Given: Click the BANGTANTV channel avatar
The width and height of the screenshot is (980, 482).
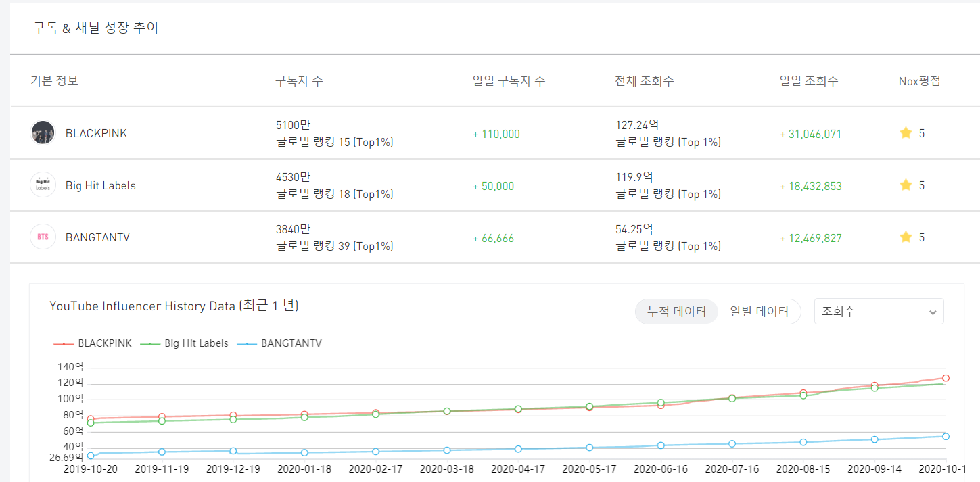Looking at the screenshot, I should tap(43, 237).
